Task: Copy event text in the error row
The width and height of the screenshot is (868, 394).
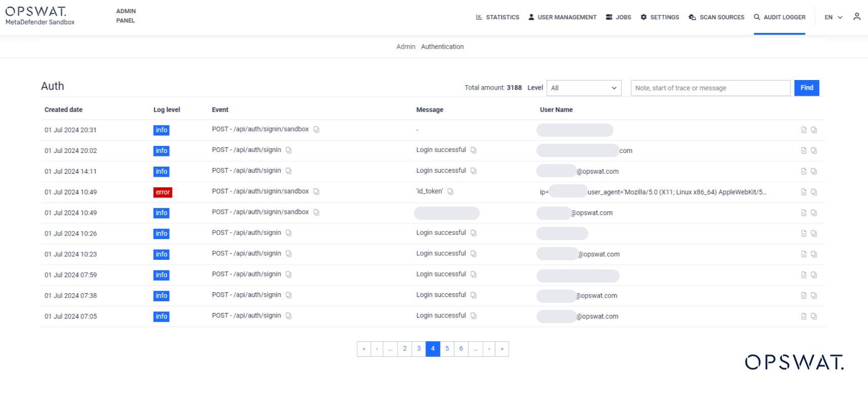Action: tap(316, 192)
